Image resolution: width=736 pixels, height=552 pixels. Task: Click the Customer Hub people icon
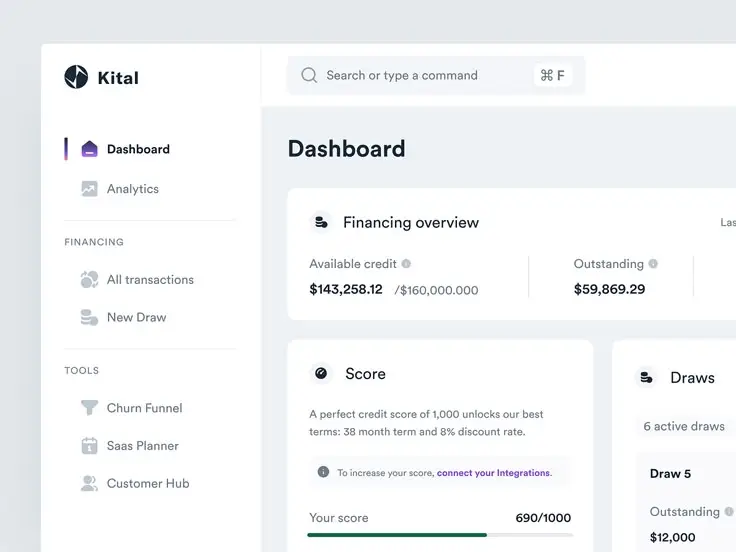pyautogui.click(x=89, y=483)
